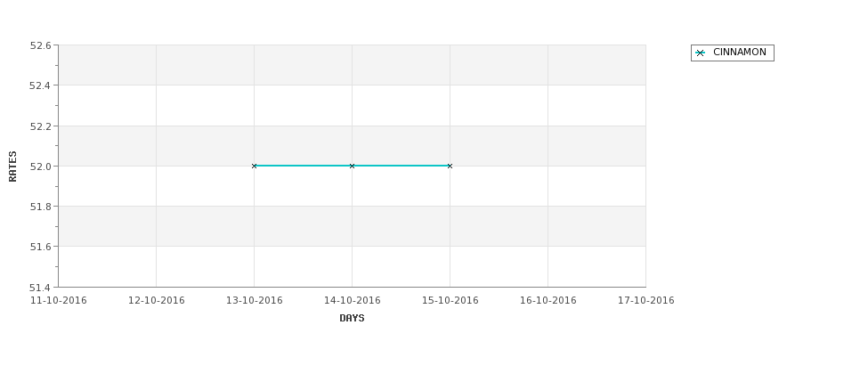
Task: Click the 17-10-2016 x-axis label
Action: pyautogui.click(x=646, y=301)
